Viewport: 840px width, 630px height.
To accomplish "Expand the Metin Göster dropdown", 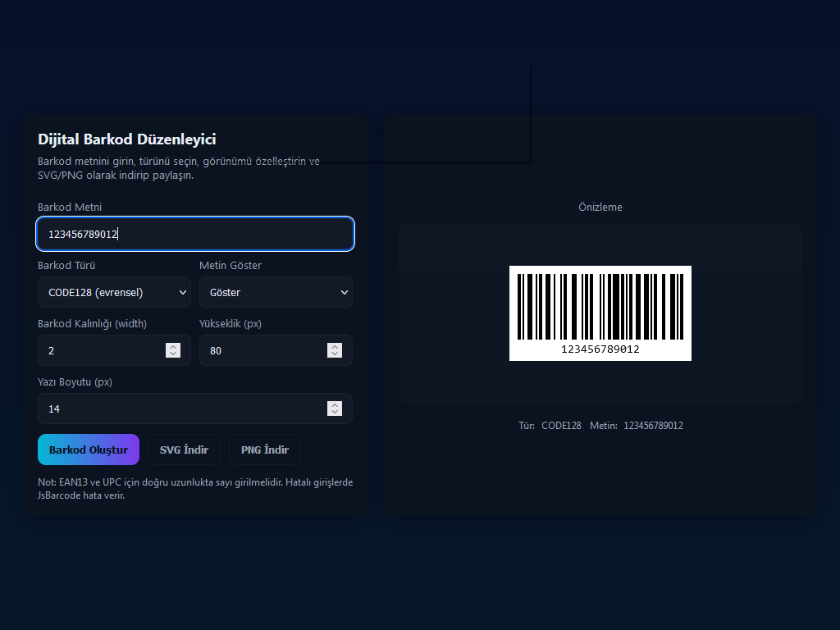I will coord(276,292).
